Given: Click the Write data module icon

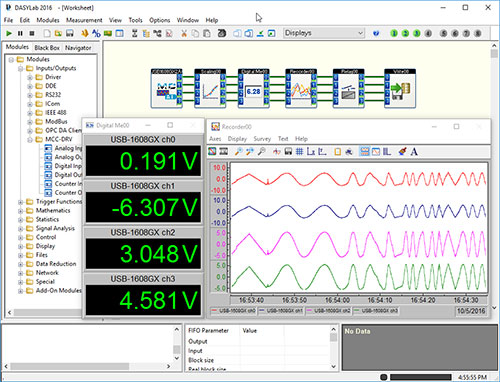Looking at the screenshot, I should point(400,89).
